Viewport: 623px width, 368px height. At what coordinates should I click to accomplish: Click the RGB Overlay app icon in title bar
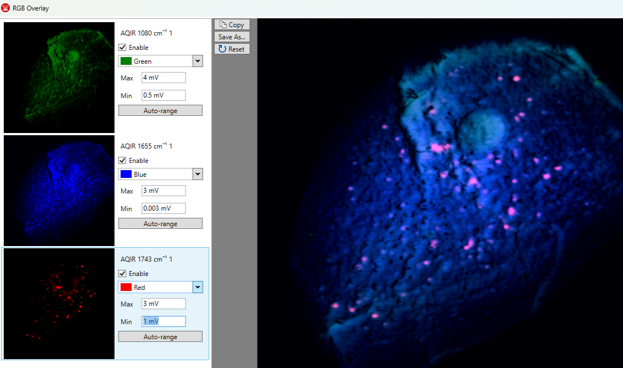coord(5,8)
